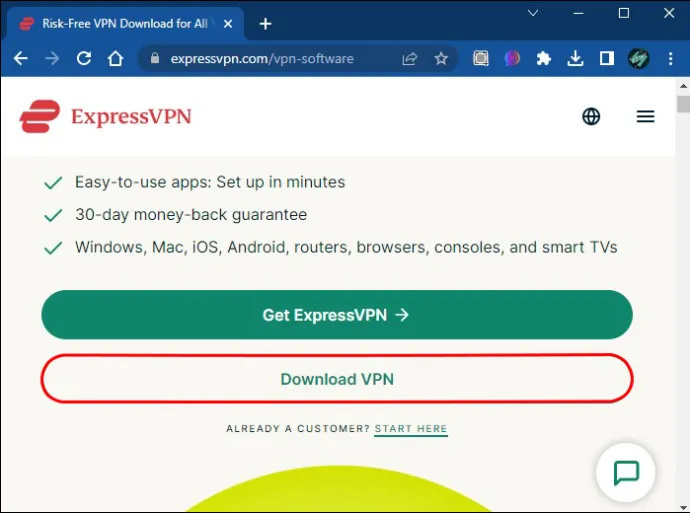Screen dimensions: 690x513
Task: Click the ExpressVPN logo
Action: click(106, 116)
